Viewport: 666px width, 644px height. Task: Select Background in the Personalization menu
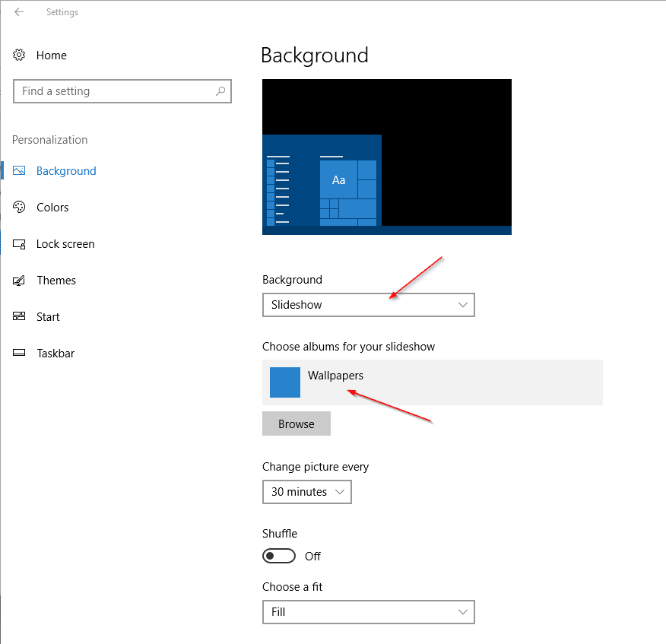66,170
